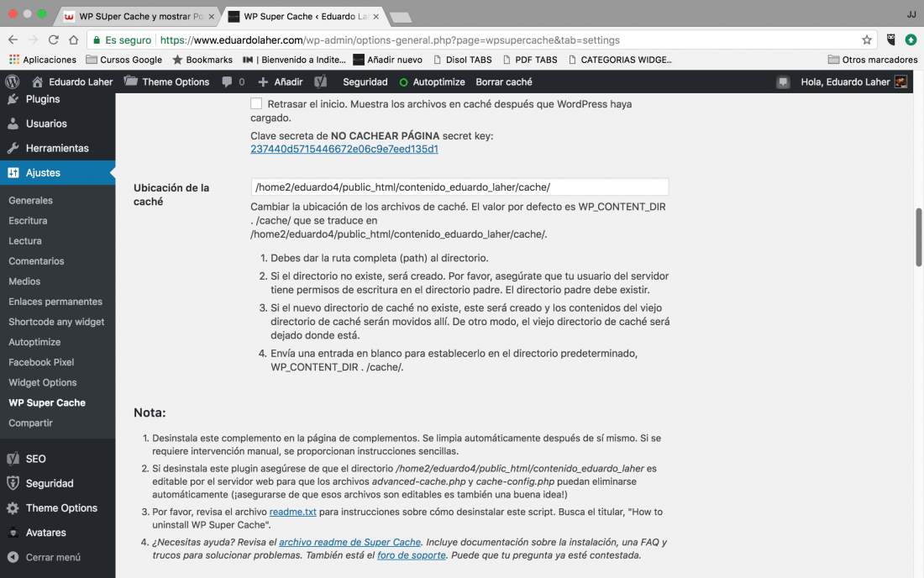The image size is (924, 578).
Task: Open the Yoast SEO icon in admin bar
Action: [321, 81]
